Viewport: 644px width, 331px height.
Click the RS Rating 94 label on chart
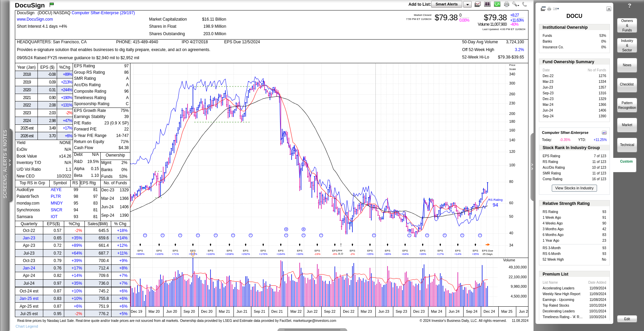[495, 203]
